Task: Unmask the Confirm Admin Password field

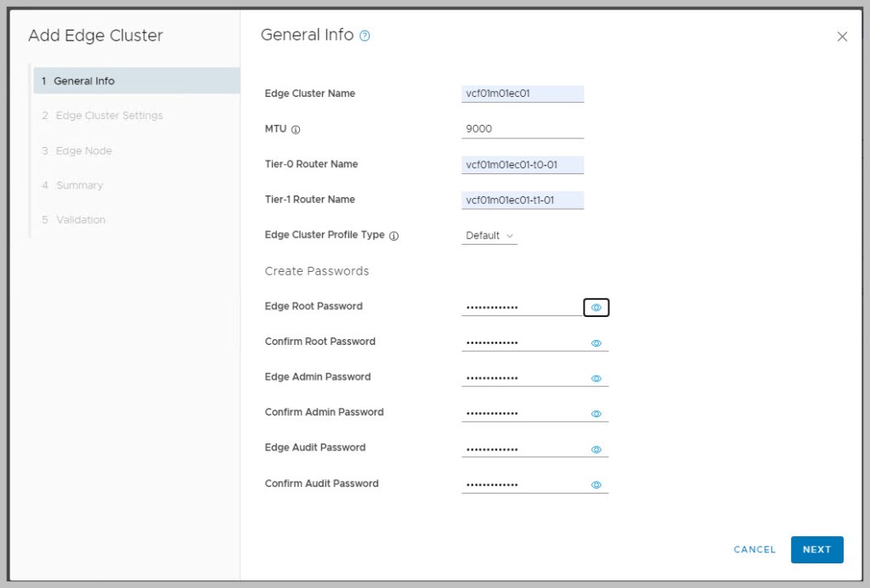Action: tap(596, 414)
